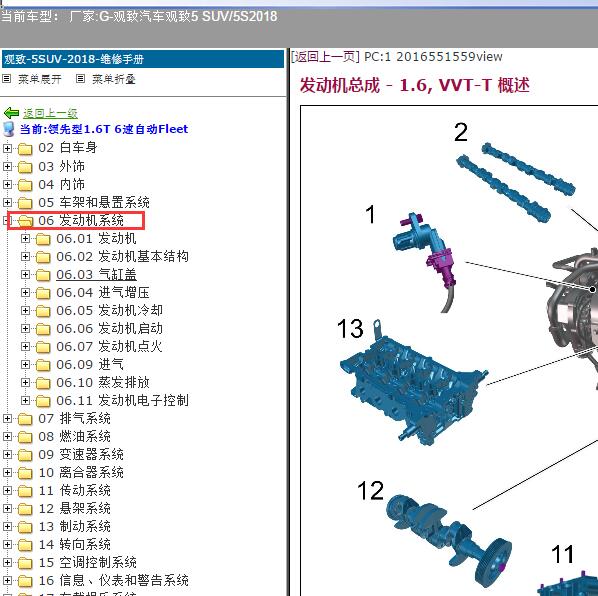This screenshot has height=596, width=598.
Task: Click the folder icon for 06.03 气缸盖
Action: point(43,275)
